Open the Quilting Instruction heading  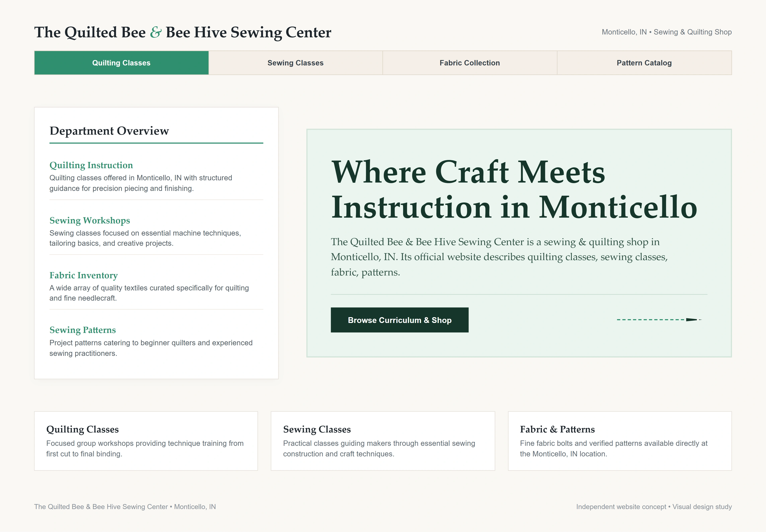(x=91, y=165)
